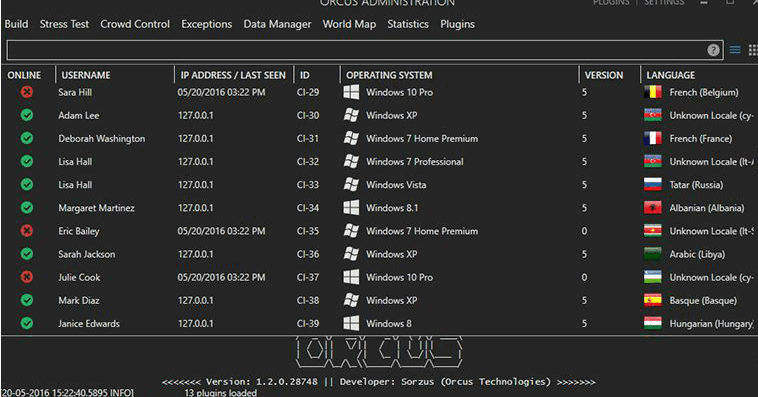Click the Albania flag icon
This screenshot has width=758, height=397.
pyautogui.click(x=653, y=208)
